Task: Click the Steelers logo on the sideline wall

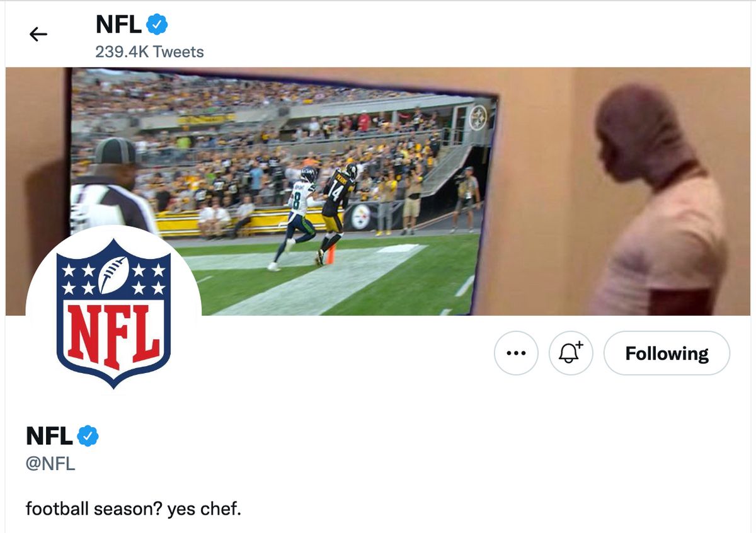Action: [361, 217]
